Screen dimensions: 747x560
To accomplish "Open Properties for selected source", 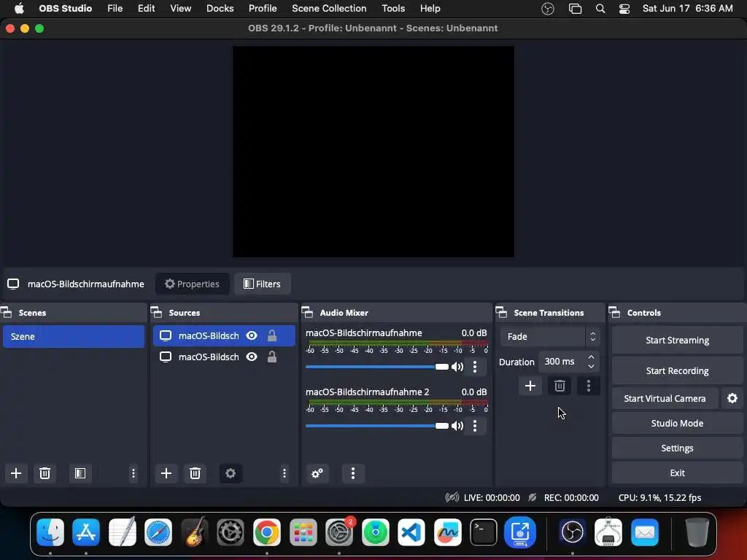I will point(193,284).
